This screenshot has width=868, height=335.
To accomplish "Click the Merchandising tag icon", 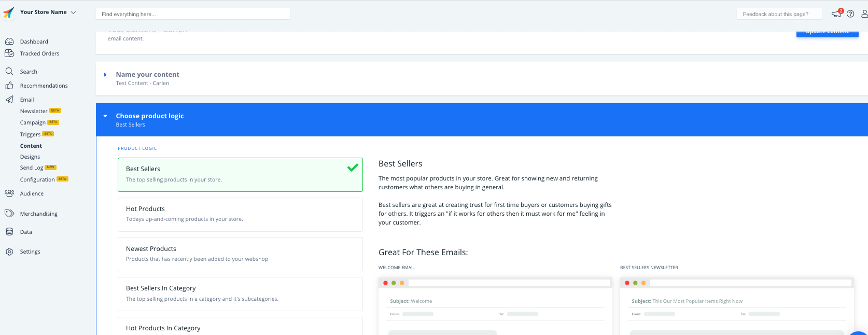I will 9,214.
